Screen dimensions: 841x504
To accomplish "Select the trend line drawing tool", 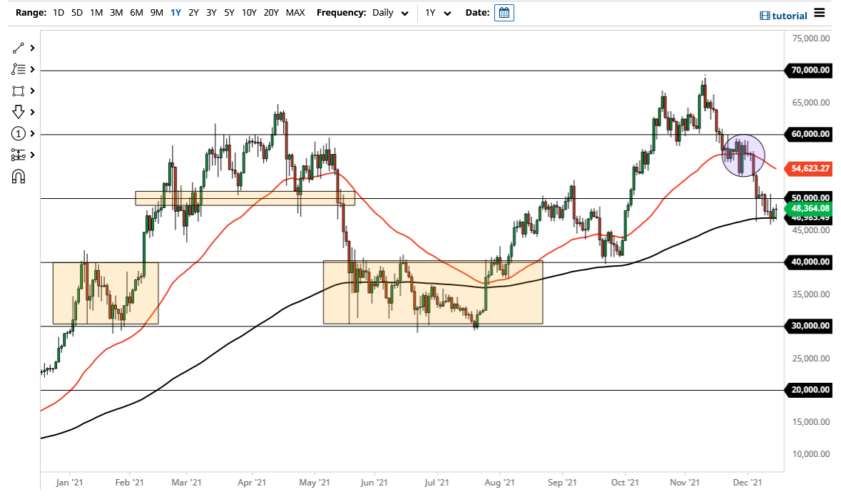I will [19, 48].
